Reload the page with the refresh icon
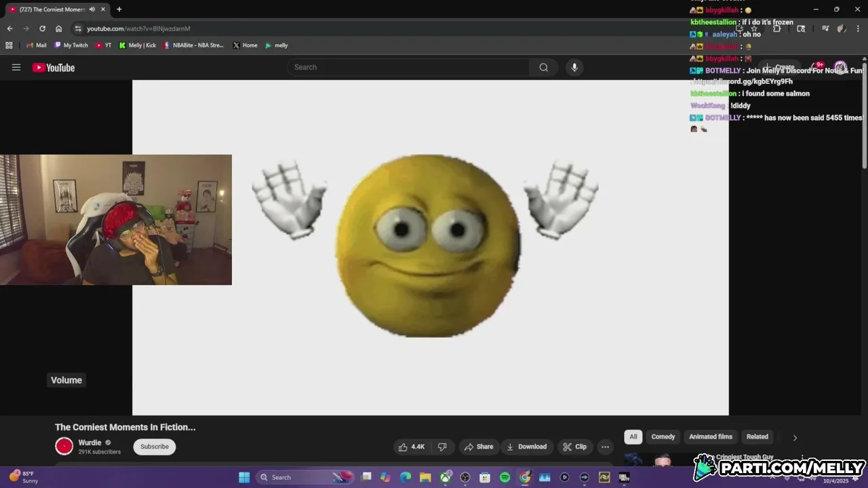 pyautogui.click(x=42, y=28)
